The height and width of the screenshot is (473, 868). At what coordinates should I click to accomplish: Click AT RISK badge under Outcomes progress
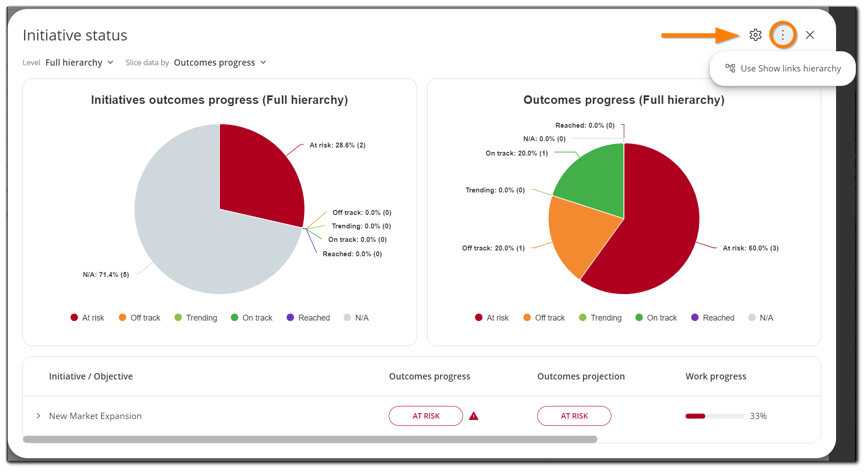[x=425, y=416]
